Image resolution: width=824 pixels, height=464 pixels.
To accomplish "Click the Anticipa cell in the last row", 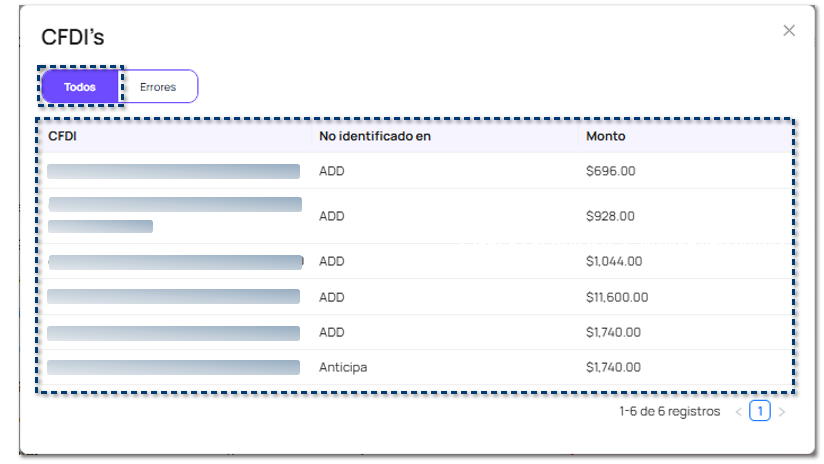I will point(343,367).
